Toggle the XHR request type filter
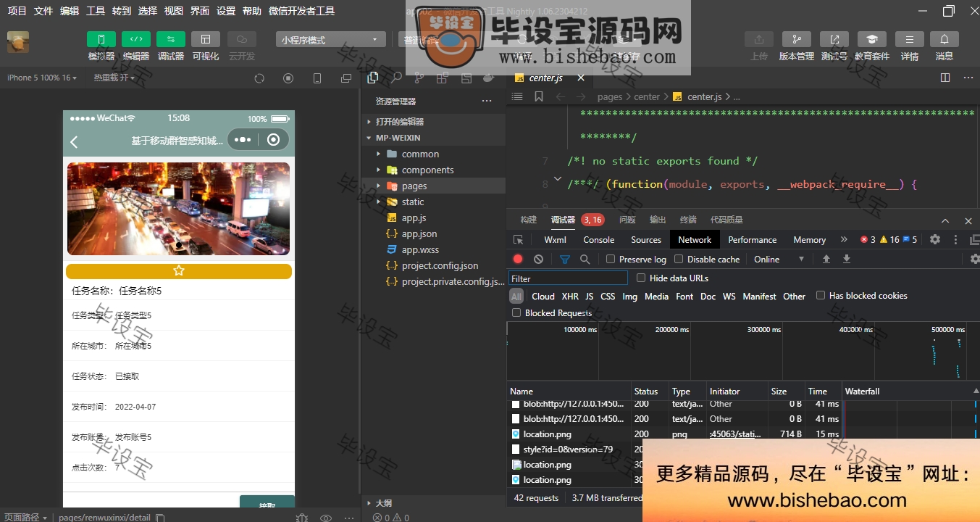Image resolution: width=980 pixels, height=522 pixels. point(570,296)
